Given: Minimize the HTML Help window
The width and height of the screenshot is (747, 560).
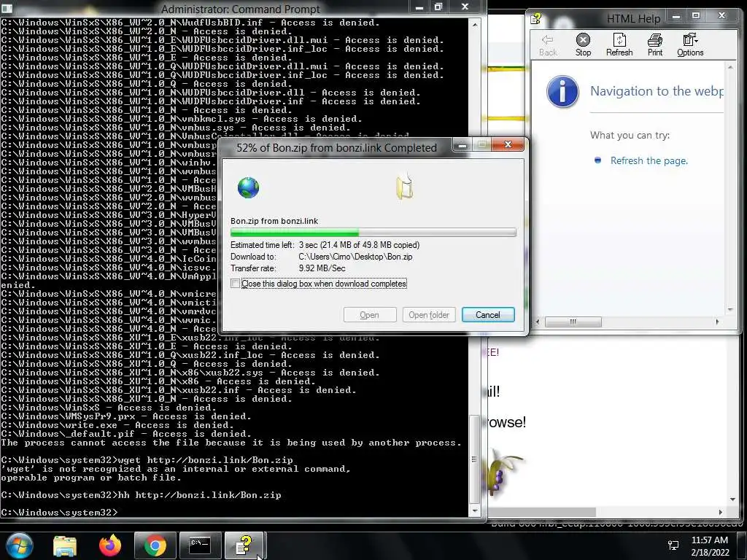Looking at the screenshot, I should (676, 17).
